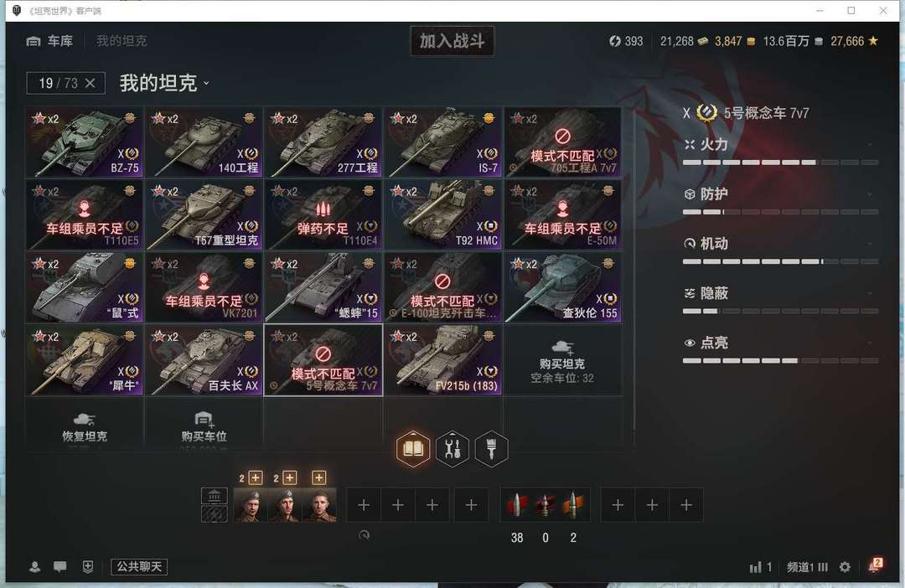Open the wrench and screwdriver equipment icon
905x588 pixels.
point(452,448)
